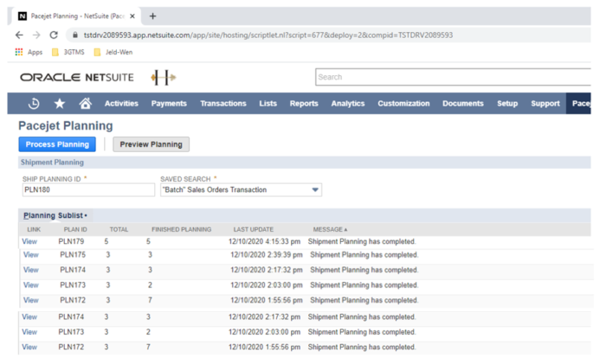Click the Last Update column header
Screen dimensions: 606x364
pos(253,230)
